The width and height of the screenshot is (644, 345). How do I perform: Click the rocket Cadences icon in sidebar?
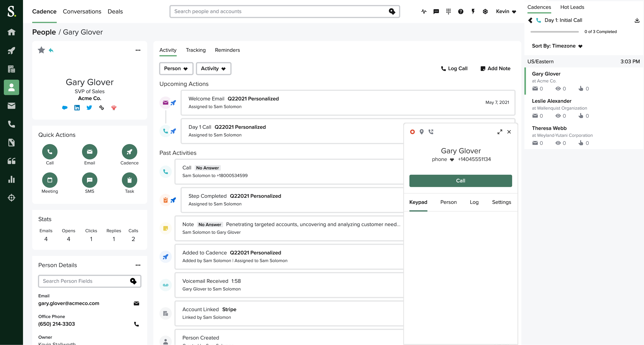pos(11,51)
